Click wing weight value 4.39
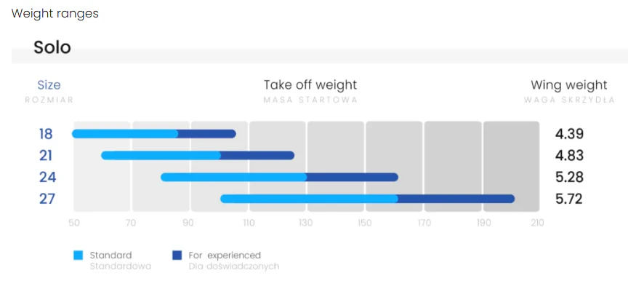This screenshot has height=289, width=644. click(x=569, y=134)
